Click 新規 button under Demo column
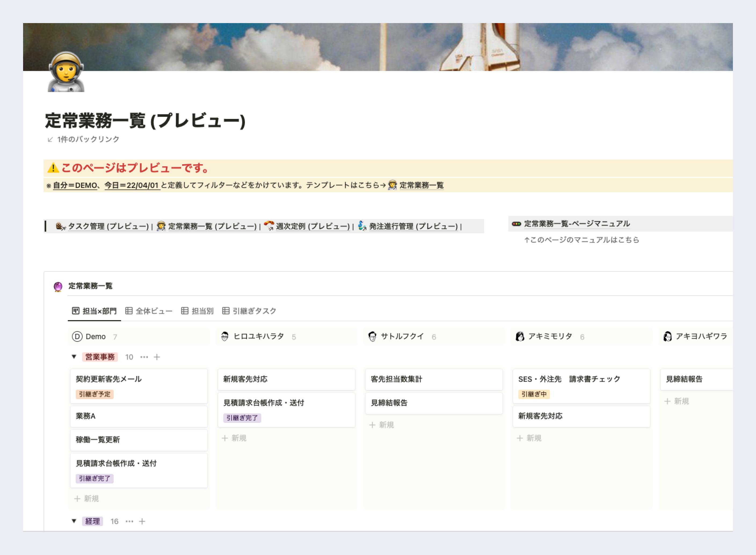756x555 pixels. click(x=86, y=499)
